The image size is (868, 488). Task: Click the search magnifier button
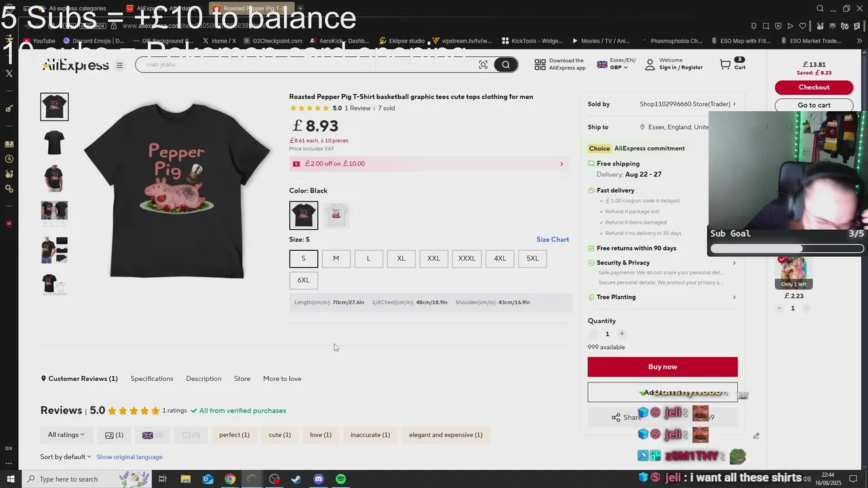click(x=506, y=64)
